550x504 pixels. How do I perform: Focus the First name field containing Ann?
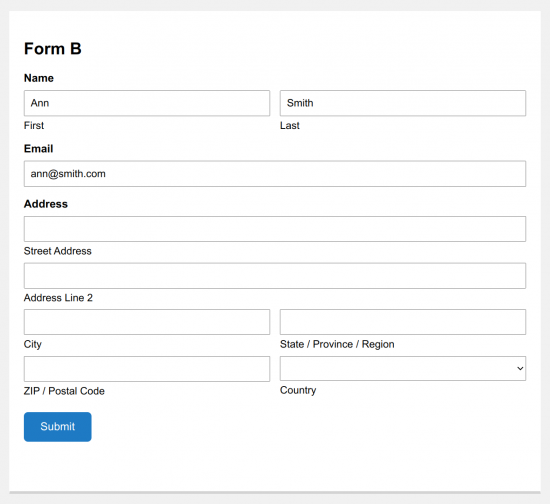pos(147,103)
